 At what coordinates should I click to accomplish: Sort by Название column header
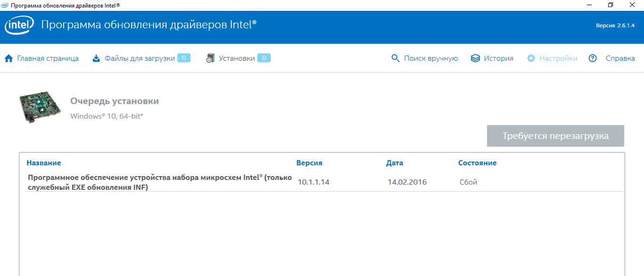(x=44, y=163)
